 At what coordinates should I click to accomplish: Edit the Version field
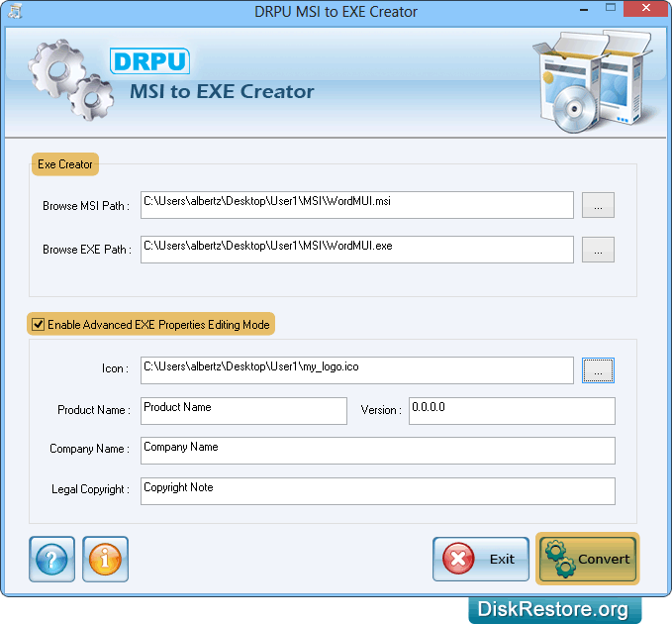click(512, 411)
